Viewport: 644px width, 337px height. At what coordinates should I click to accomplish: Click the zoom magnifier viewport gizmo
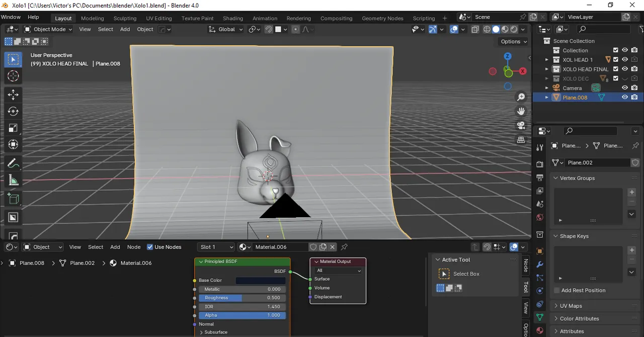pos(521,97)
